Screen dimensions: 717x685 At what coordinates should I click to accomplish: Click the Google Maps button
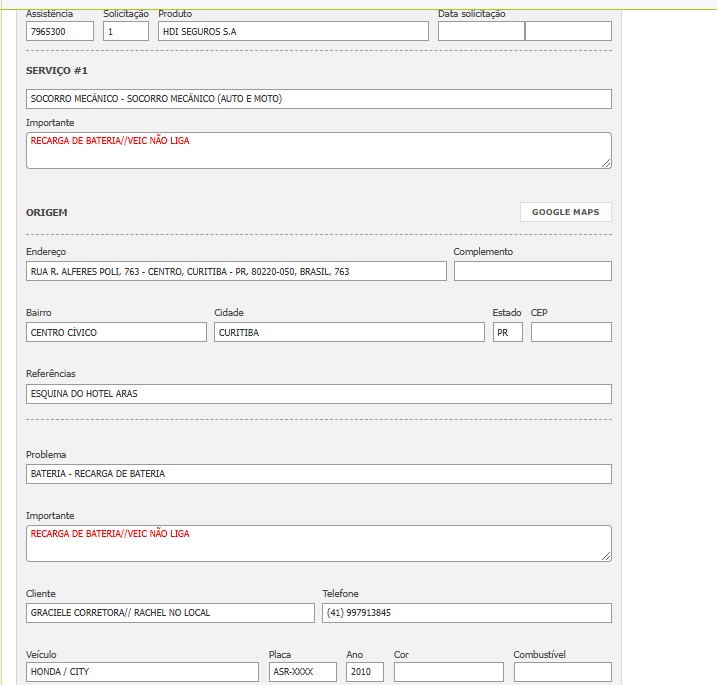tap(565, 212)
